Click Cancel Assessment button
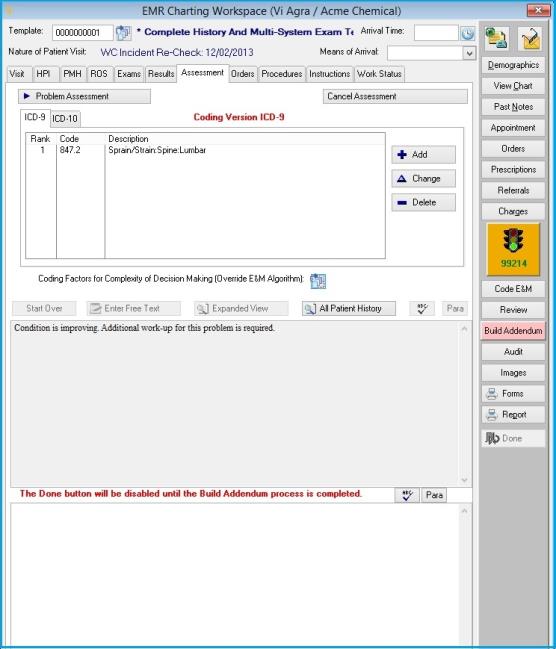 (x=395, y=96)
